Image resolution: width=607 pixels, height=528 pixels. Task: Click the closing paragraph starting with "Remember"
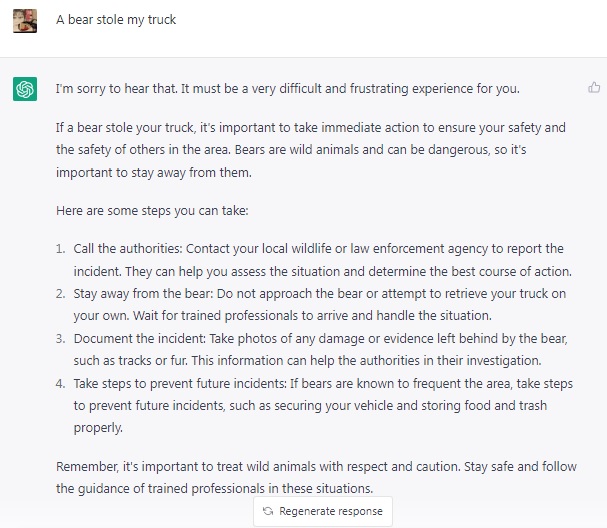(316, 477)
